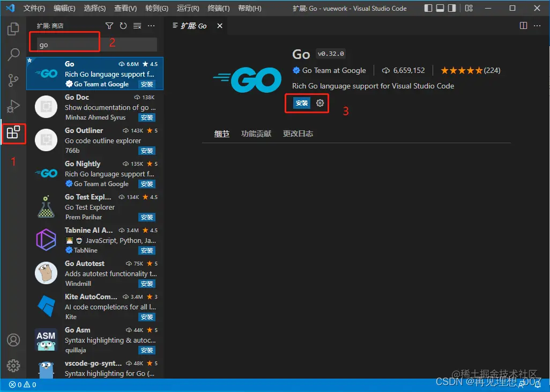Open the Explorer view in activity bar

pos(13,29)
